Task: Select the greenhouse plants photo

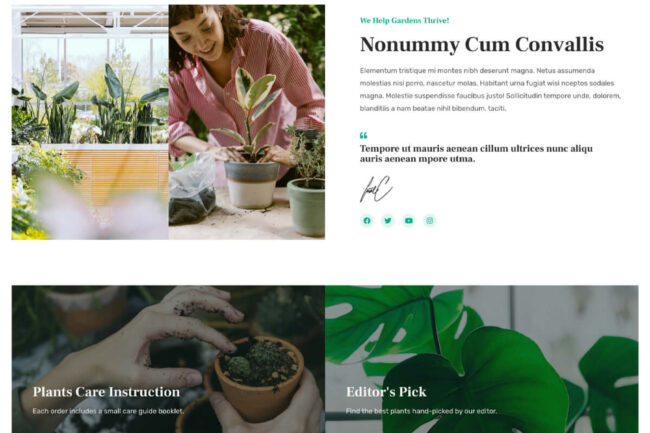Action: click(90, 122)
